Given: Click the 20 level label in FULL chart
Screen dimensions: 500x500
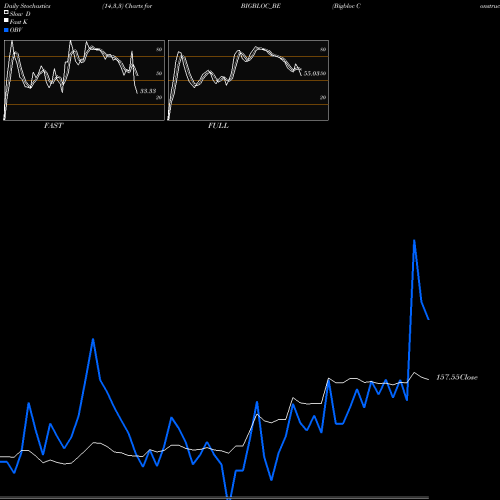Looking at the screenshot, I should coord(323,97).
